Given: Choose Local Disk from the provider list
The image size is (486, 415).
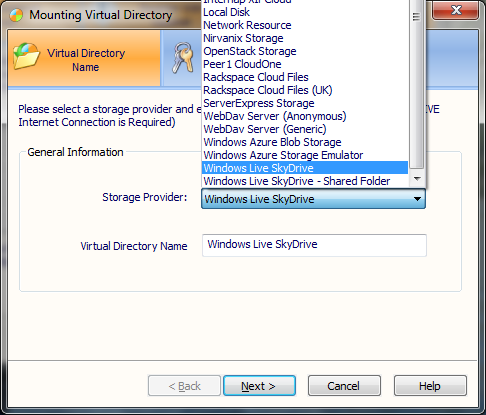Looking at the screenshot, I should [305, 12].
